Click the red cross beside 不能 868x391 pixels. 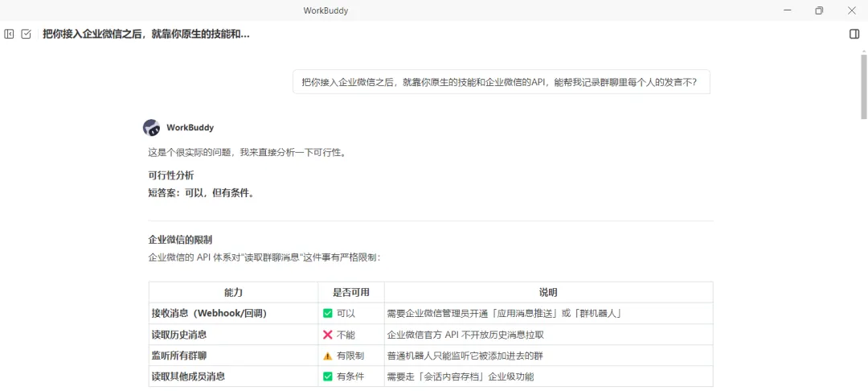point(328,335)
